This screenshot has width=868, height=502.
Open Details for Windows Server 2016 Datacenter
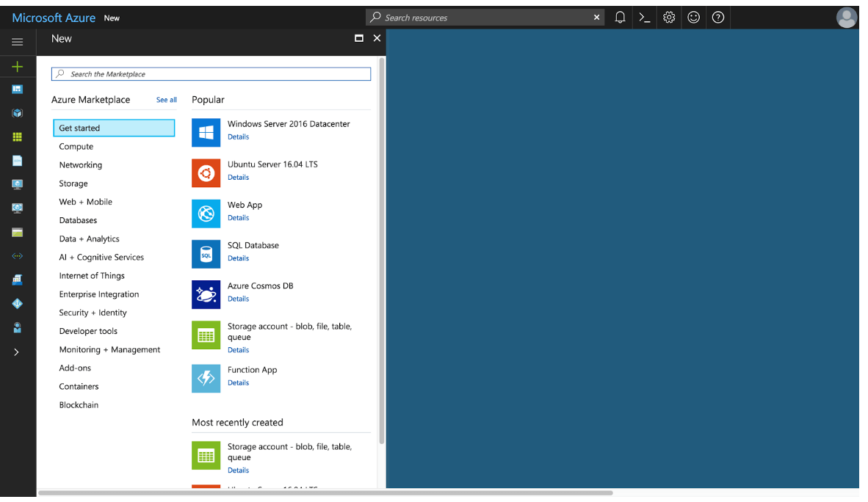238,137
